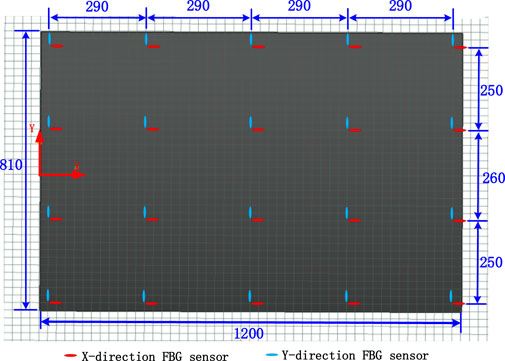This screenshot has height=361, width=505.
Task: Click the lower 250 spacing label
Action: [x=491, y=263]
